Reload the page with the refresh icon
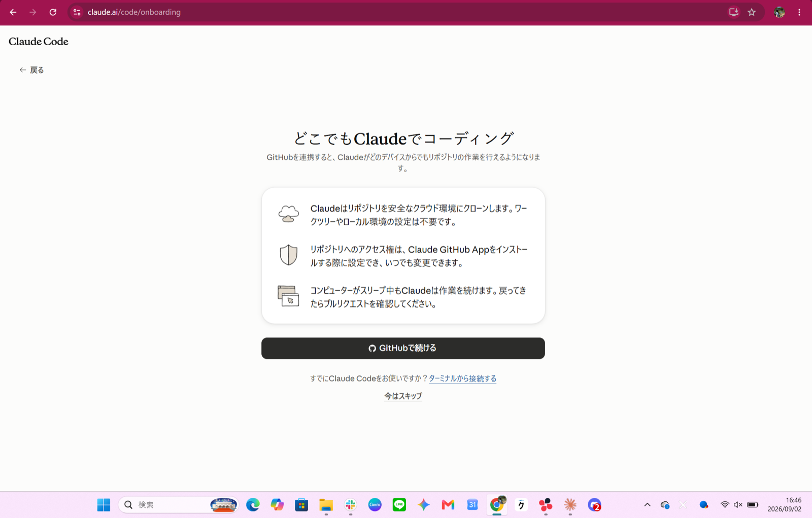This screenshot has height=518, width=812. click(x=53, y=12)
